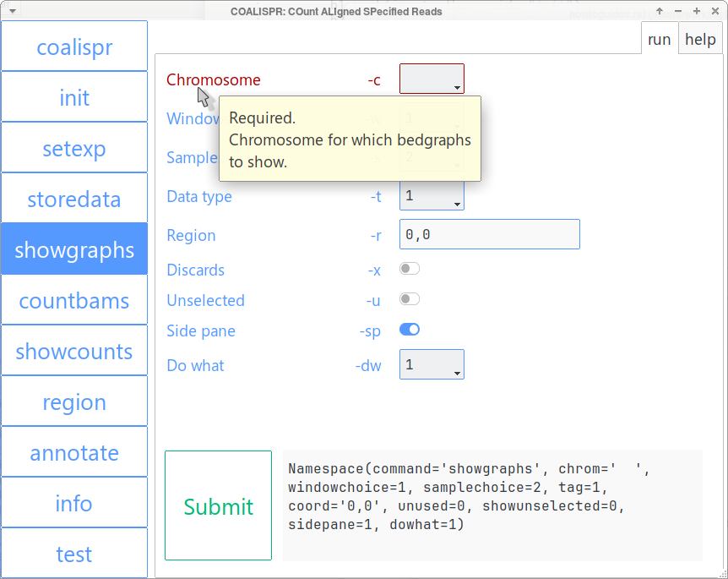The height and width of the screenshot is (579, 728).
Task: Open the countbams command
Action: pyautogui.click(x=74, y=300)
